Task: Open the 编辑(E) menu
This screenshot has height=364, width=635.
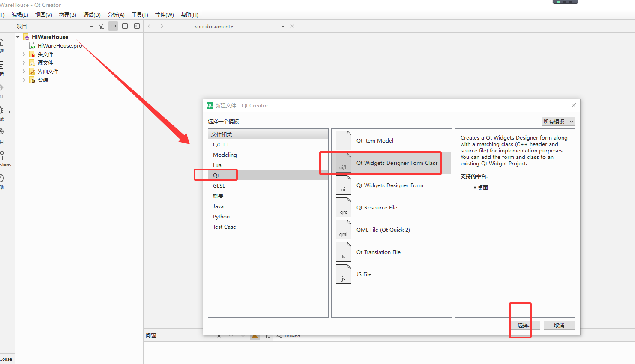Action: coord(20,15)
